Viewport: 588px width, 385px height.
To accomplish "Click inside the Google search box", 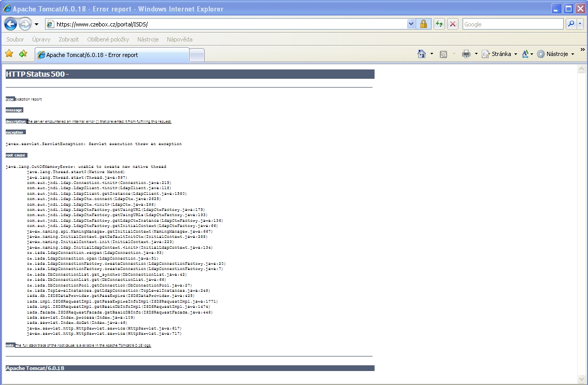I will [512, 24].
